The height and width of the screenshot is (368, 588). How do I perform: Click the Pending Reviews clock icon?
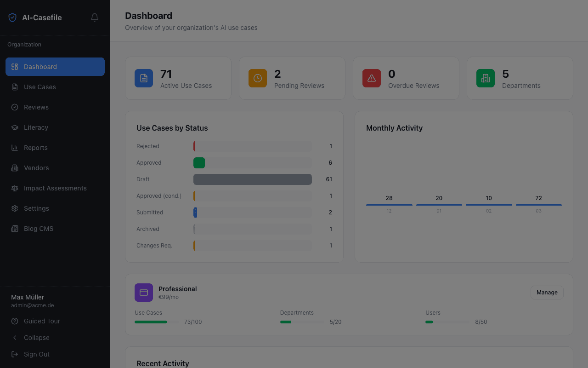257,78
